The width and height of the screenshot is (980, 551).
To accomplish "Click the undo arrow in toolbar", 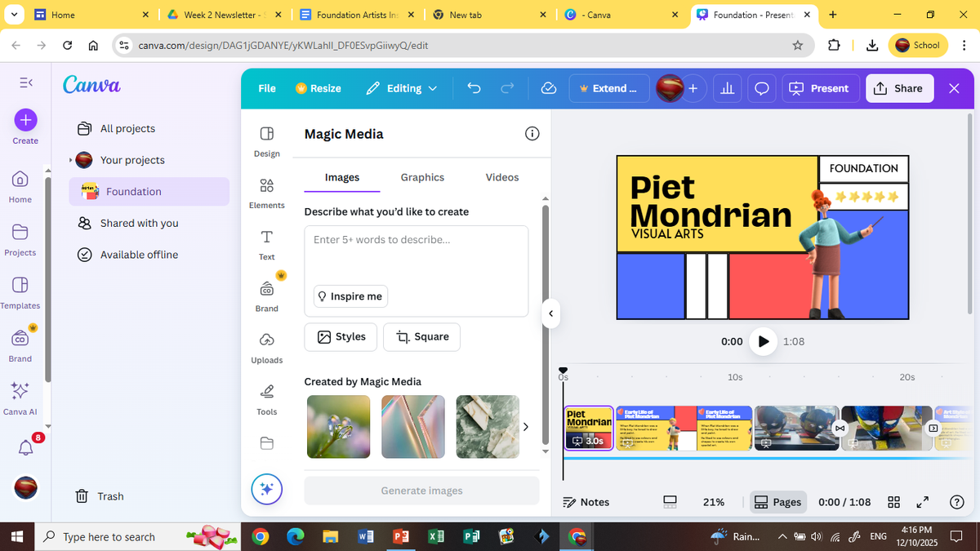I will 474,88.
